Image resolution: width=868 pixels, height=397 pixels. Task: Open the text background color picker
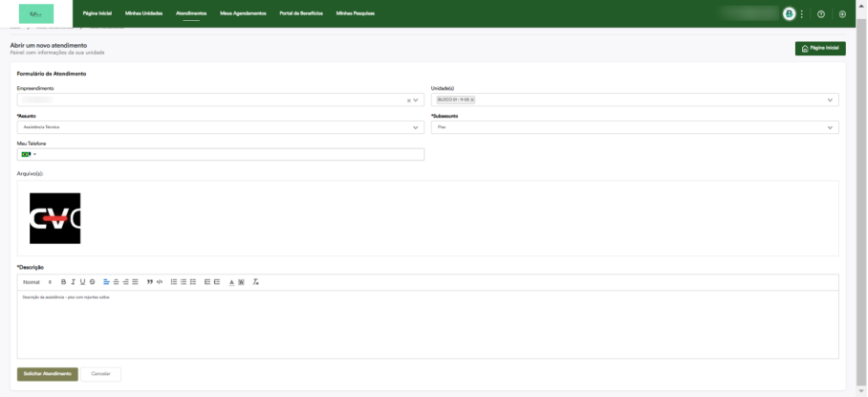click(x=241, y=282)
